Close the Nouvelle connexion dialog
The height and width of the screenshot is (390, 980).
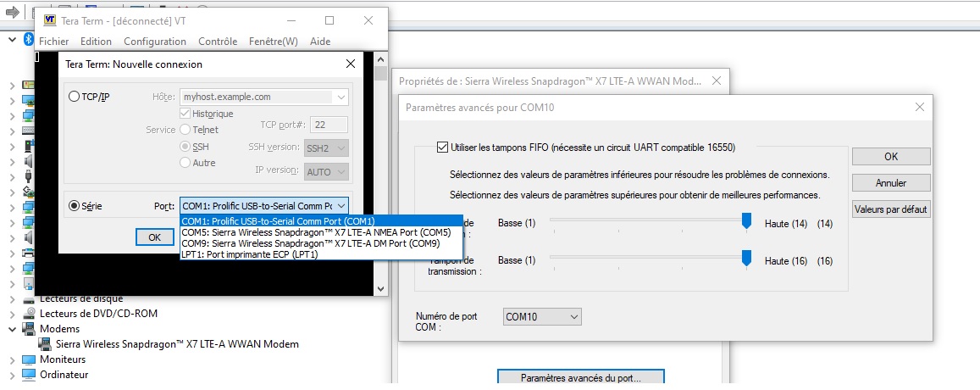pos(350,64)
